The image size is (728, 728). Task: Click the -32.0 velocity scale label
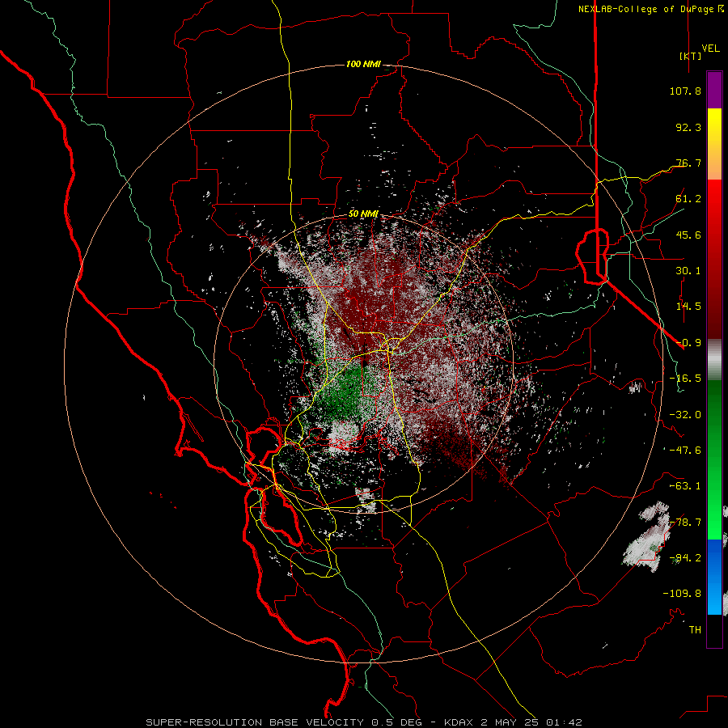[685, 415]
